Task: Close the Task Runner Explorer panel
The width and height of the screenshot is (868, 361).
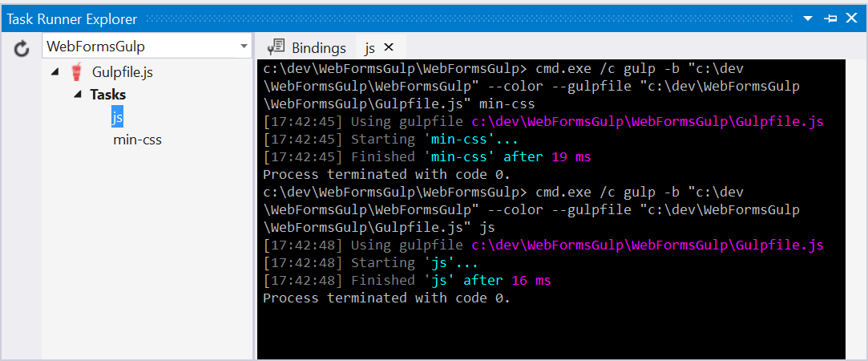Action: click(x=851, y=18)
